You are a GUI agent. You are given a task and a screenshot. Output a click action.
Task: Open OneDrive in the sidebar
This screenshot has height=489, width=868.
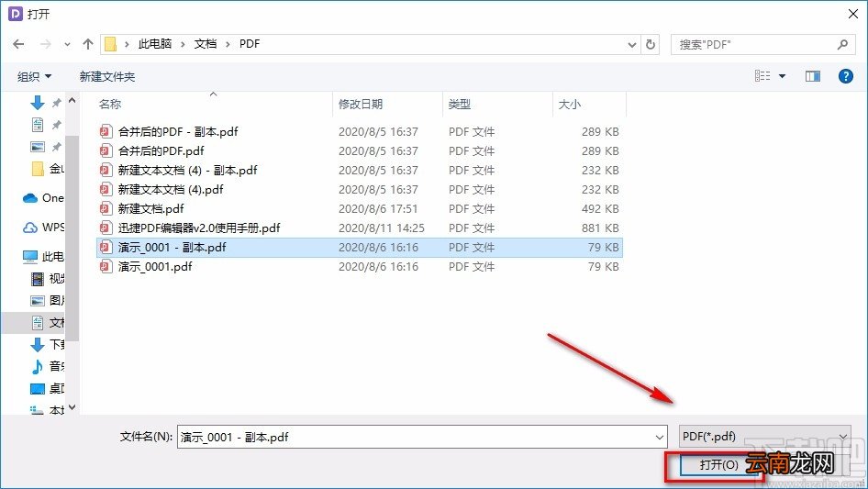click(43, 197)
